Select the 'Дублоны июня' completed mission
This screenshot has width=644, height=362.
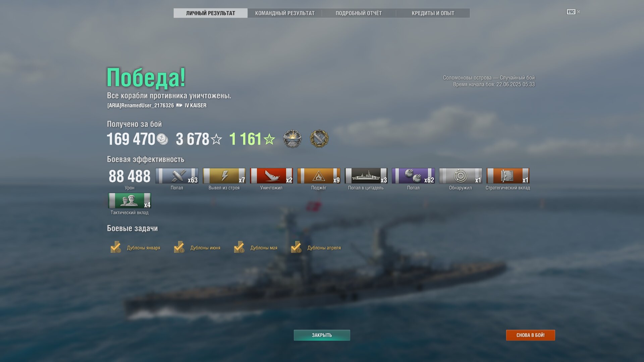(197, 247)
